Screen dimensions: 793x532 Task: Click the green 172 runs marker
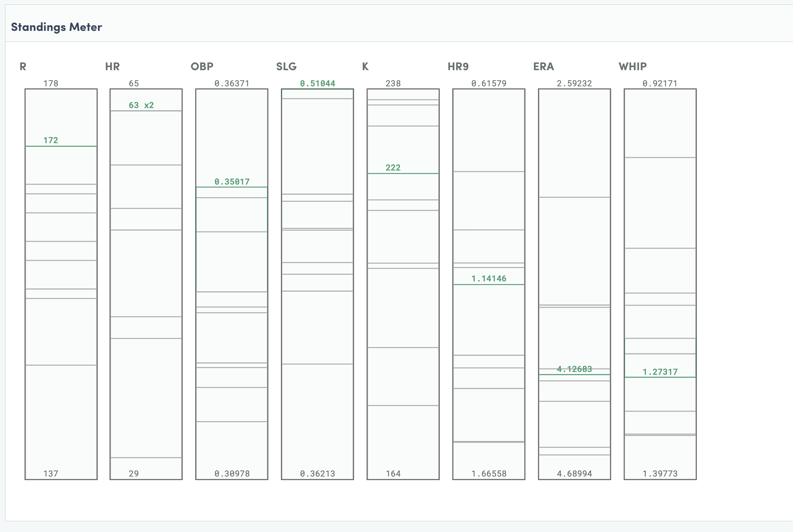[x=51, y=140]
